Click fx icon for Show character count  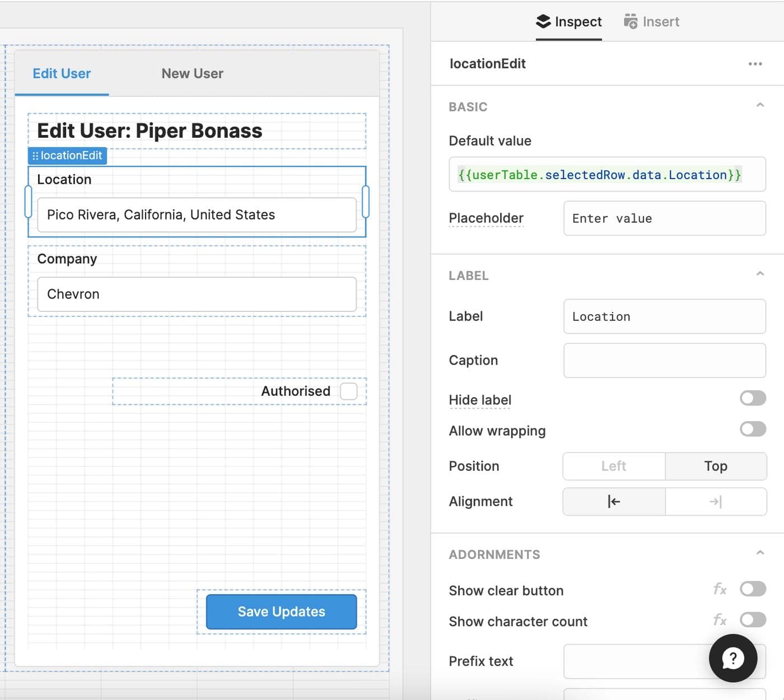[x=720, y=620]
